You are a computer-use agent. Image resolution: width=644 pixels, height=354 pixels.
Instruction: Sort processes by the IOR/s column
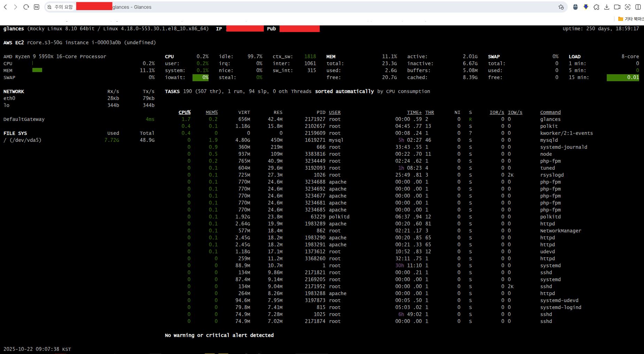pos(497,112)
